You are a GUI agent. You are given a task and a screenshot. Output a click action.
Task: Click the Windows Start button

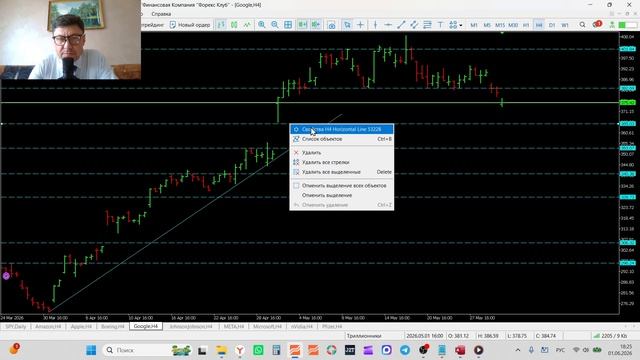tap(91, 350)
